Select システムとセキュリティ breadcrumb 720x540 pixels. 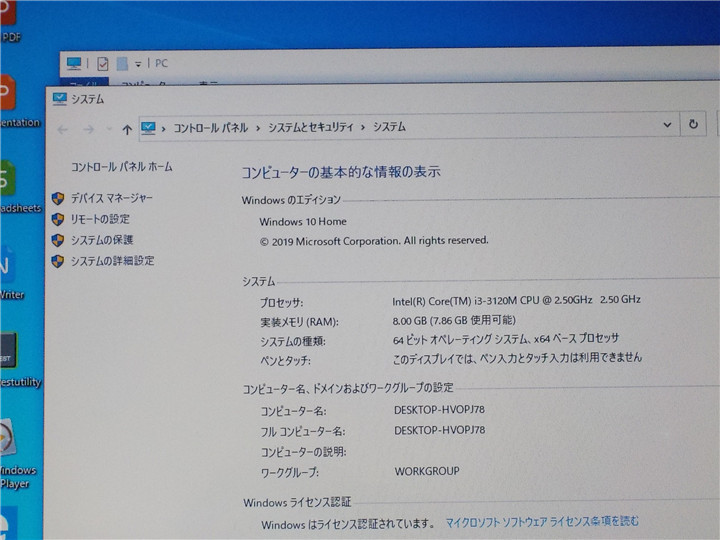pos(311,127)
